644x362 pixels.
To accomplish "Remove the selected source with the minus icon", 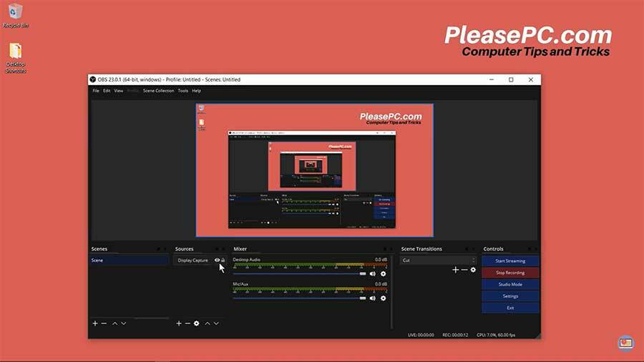I will (x=187, y=323).
